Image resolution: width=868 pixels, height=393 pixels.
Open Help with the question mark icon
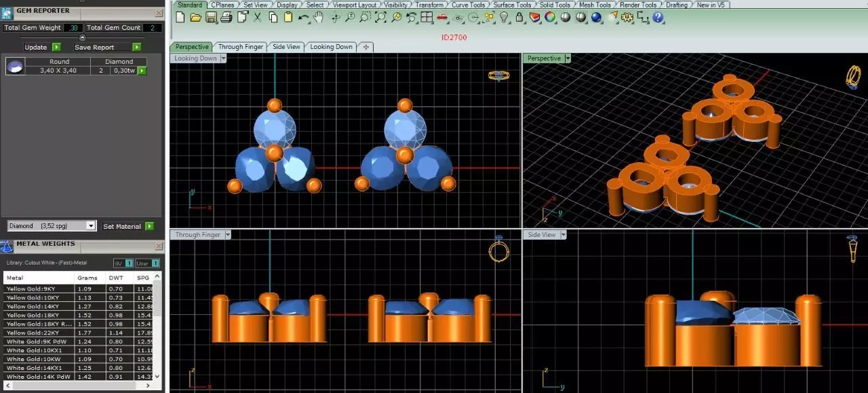(x=658, y=17)
